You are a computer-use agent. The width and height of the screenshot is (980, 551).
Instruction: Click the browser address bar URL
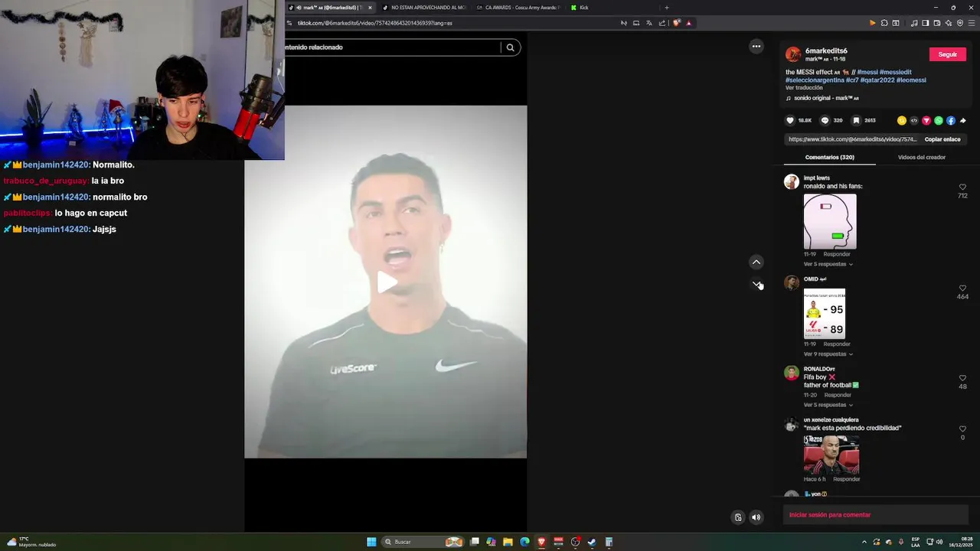click(375, 23)
